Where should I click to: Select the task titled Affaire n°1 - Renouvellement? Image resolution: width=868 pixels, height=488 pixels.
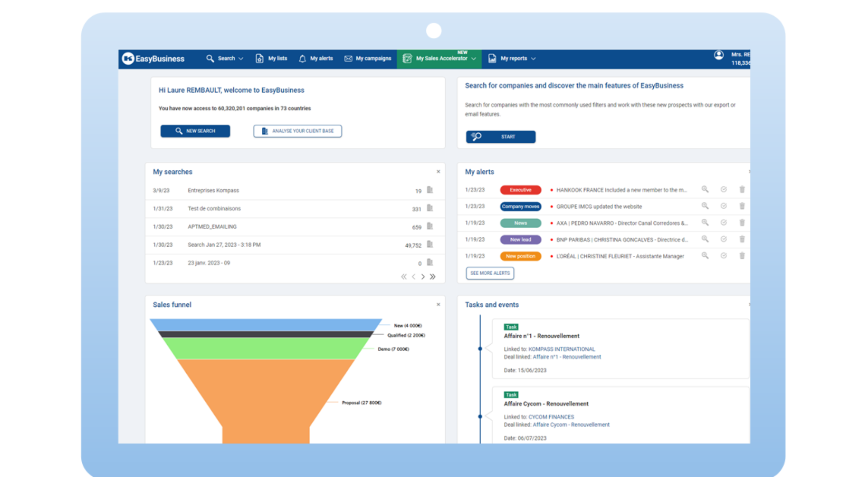542,336
